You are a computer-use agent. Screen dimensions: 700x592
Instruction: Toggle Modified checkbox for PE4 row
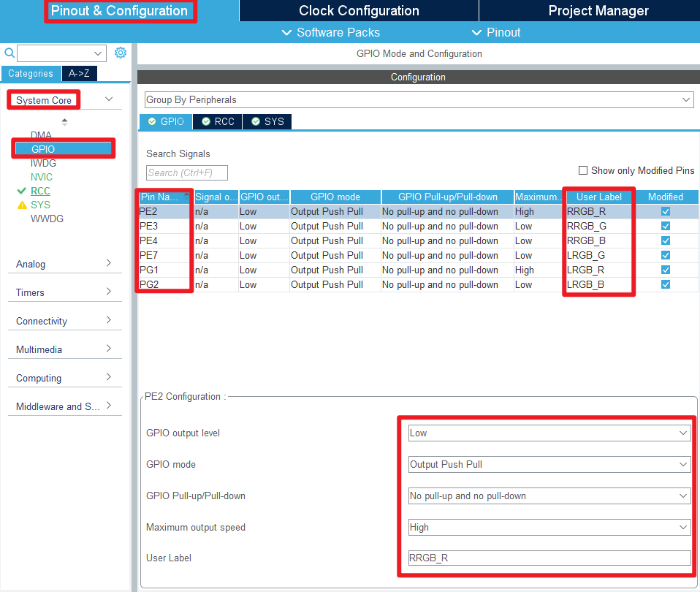[x=666, y=240]
